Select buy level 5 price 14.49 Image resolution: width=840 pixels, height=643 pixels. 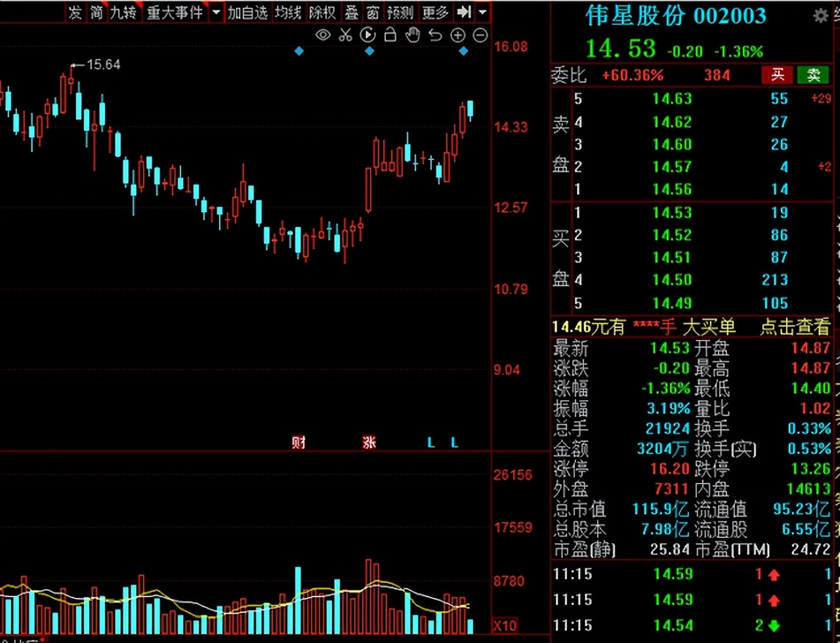point(672,303)
